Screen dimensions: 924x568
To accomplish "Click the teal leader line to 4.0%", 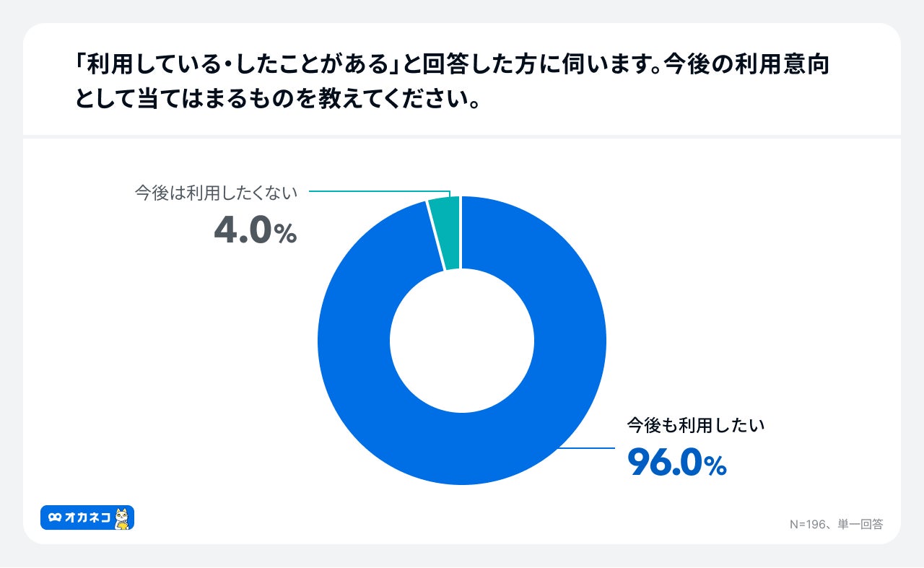I will [x=380, y=193].
